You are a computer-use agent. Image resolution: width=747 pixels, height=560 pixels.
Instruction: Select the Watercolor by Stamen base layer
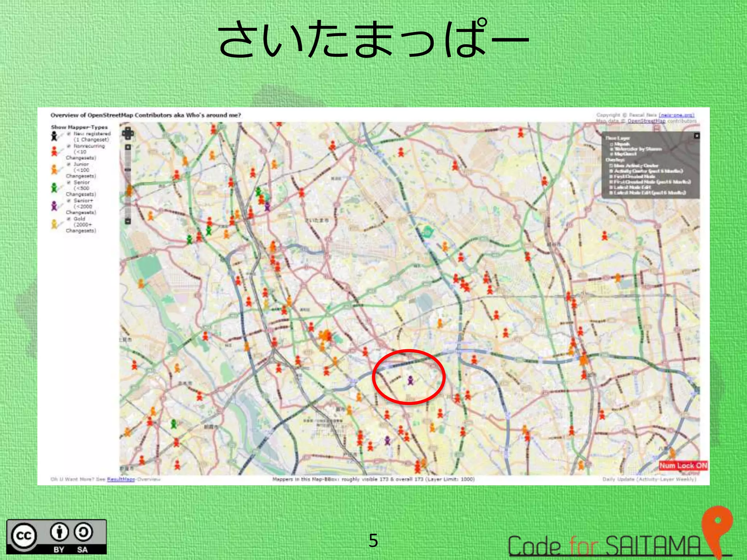tap(612, 149)
